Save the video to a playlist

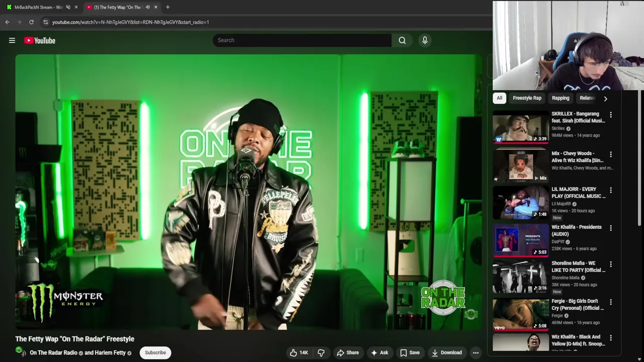pyautogui.click(x=410, y=352)
